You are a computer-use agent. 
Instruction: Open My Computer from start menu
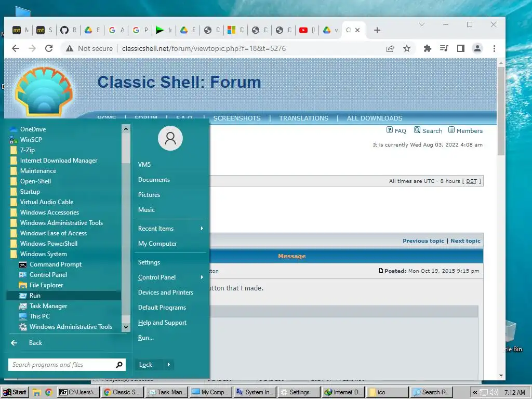coord(157,244)
